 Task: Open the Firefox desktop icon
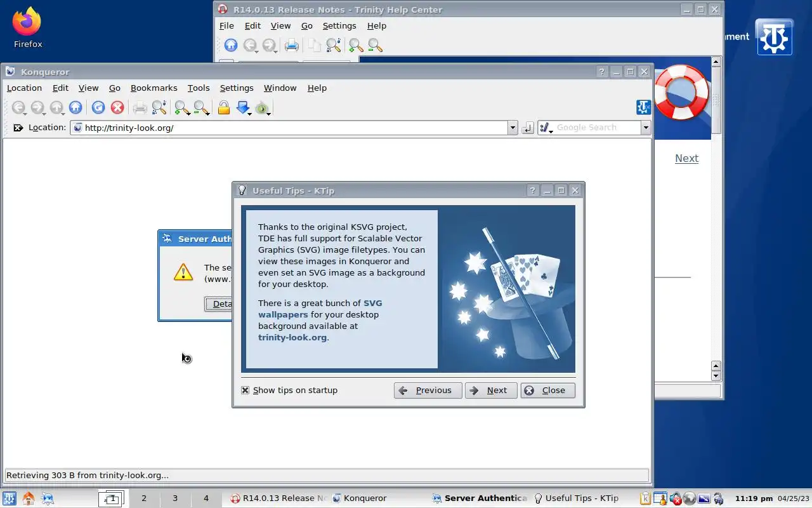27,28
